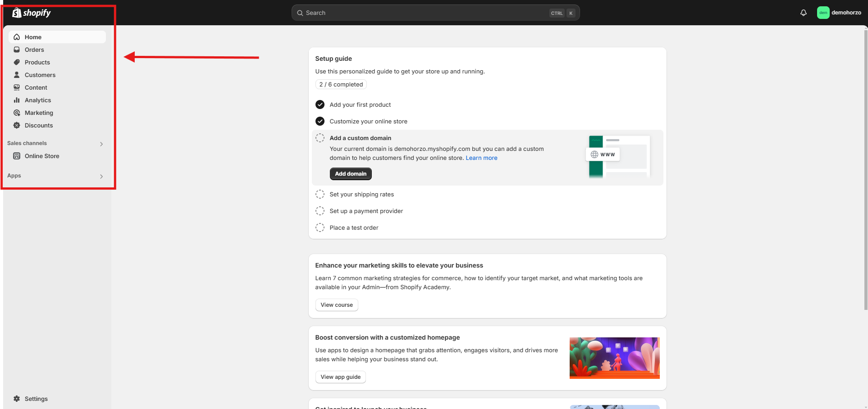Viewport: 868px width, 409px height.
Task: Click into the Search field
Action: pos(424,13)
